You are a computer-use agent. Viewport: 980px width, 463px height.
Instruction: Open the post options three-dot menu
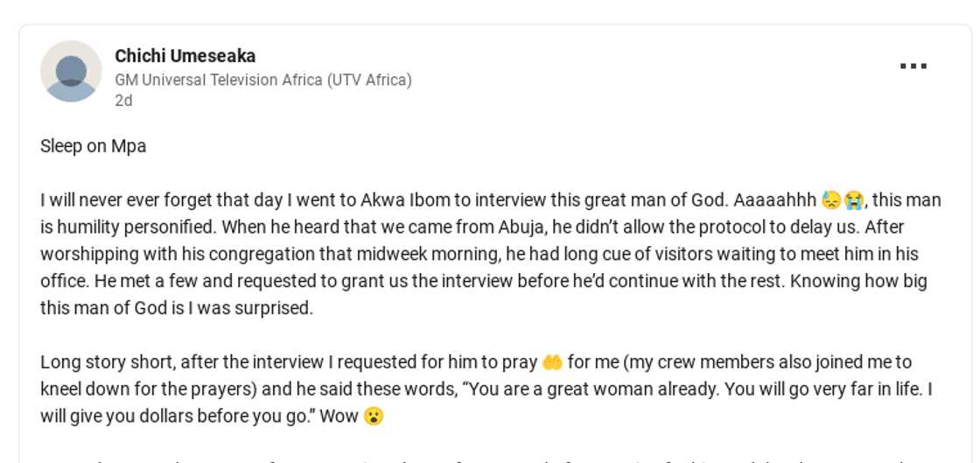pos(913,67)
